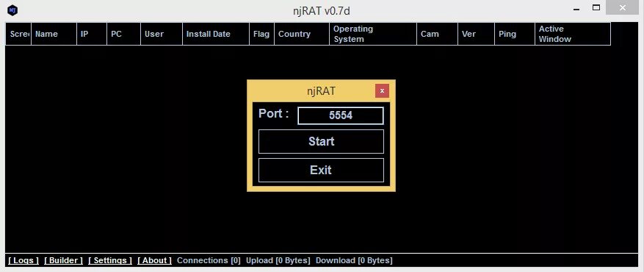Open the Settings link
Viewport: 644px width, 272px height.
tap(110, 260)
